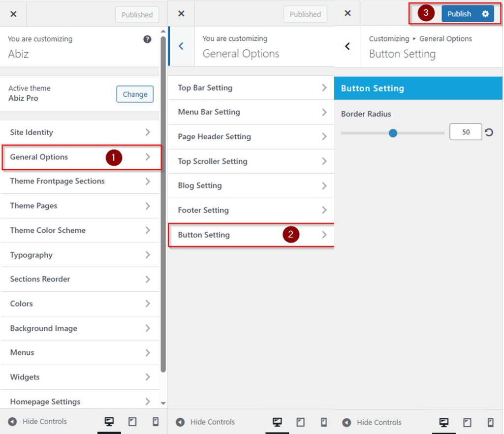Go back using the arrow beside General Options
The height and width of the screenshot is (434, 504).
pos(181,46)
